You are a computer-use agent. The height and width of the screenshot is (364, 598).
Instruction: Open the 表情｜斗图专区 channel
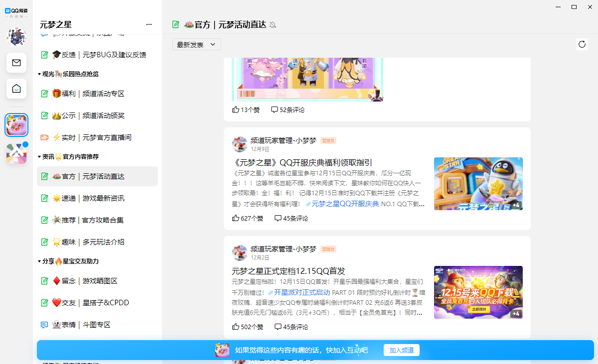(x=97, y=325)
